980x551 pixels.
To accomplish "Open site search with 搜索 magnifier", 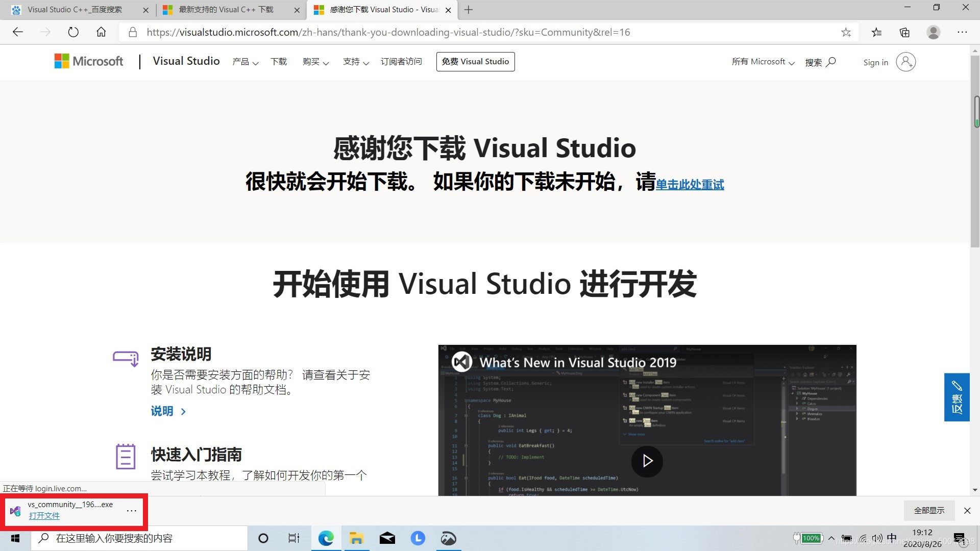I will pos(820,62).
